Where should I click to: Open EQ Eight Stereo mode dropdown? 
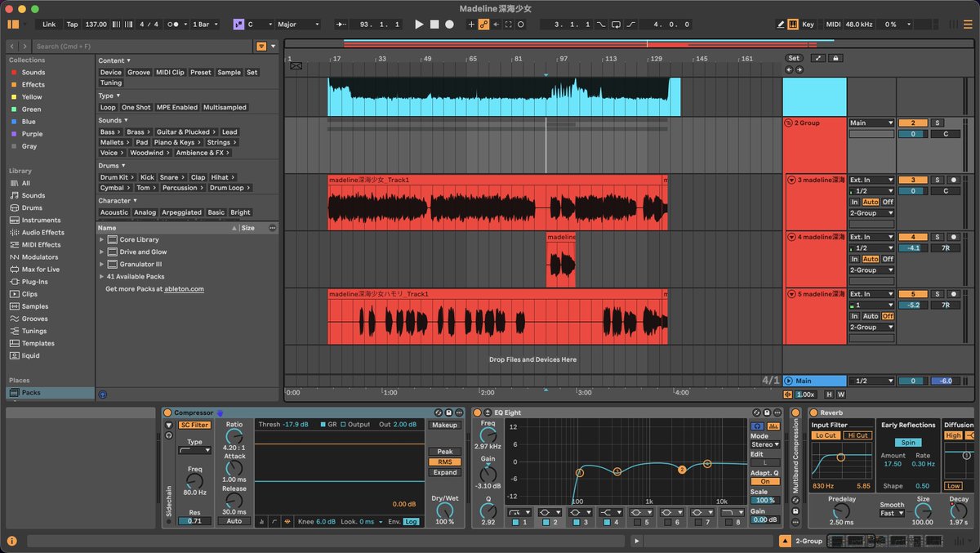click(765, 444)
